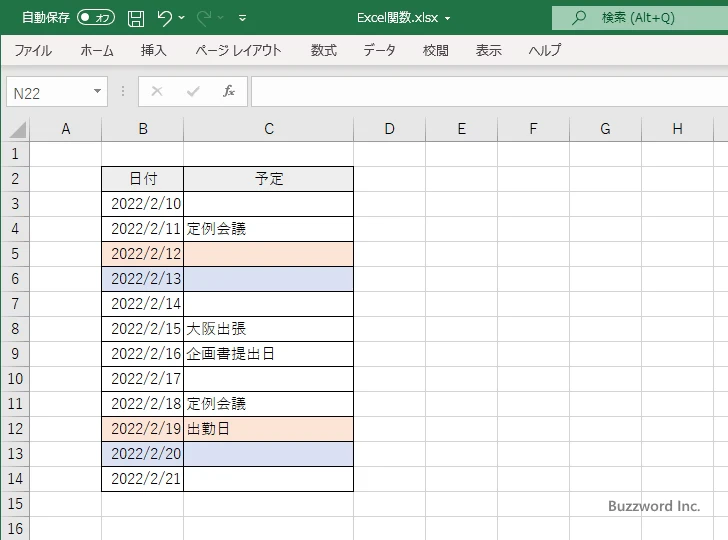Image resolution: width=728 pixels, height=540 pixels.
Task: Click the search box 検索 (Alt+Q)
Action: [640, 18]
